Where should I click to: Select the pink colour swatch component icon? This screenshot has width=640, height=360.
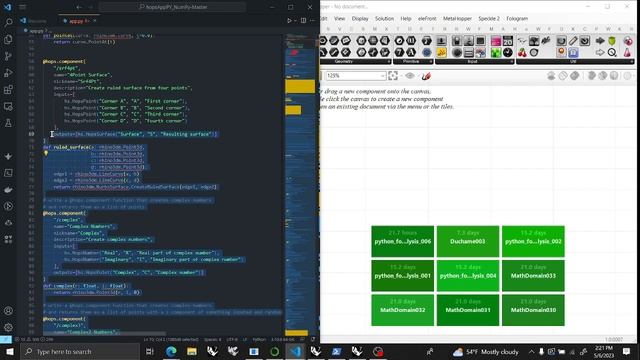[x=496, y=40]
